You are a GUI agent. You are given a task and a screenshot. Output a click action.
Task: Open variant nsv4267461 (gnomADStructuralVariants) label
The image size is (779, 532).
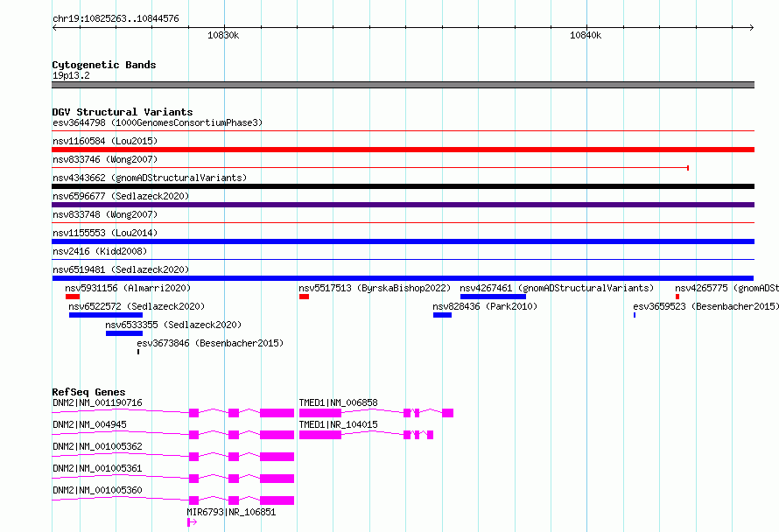point(557,288)
